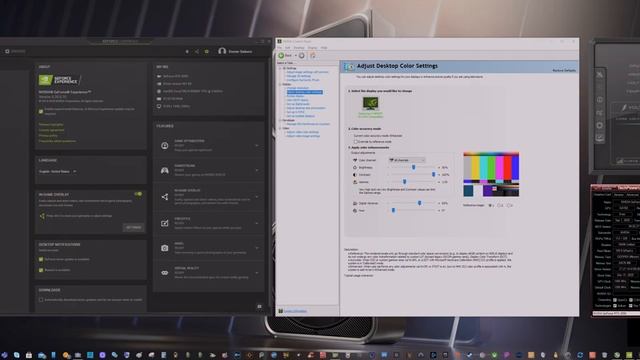Image resolution: width=640 pixels, height=360 pixels.
Task: Click Settings button under In-Game Overlay
Action: click(x=133, y=227)
